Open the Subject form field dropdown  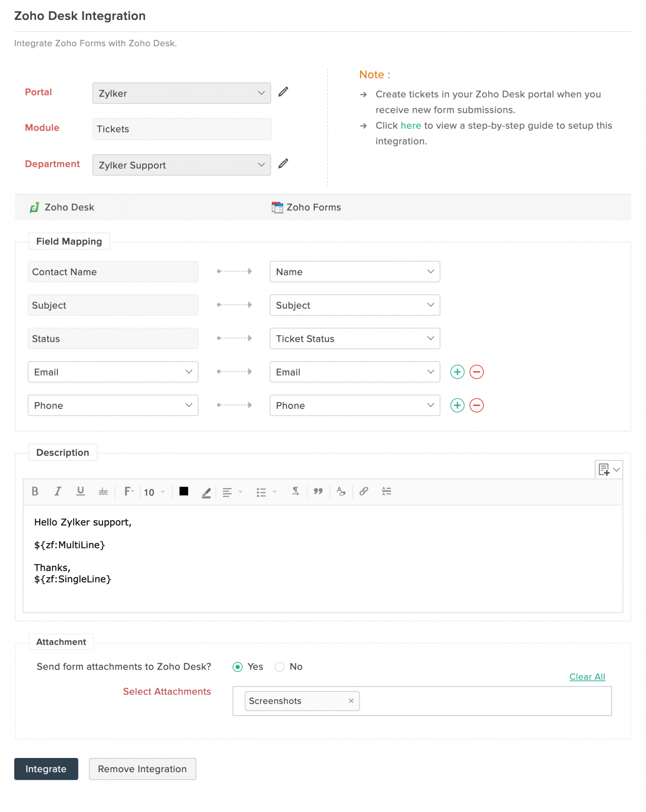tap(355, 305)
